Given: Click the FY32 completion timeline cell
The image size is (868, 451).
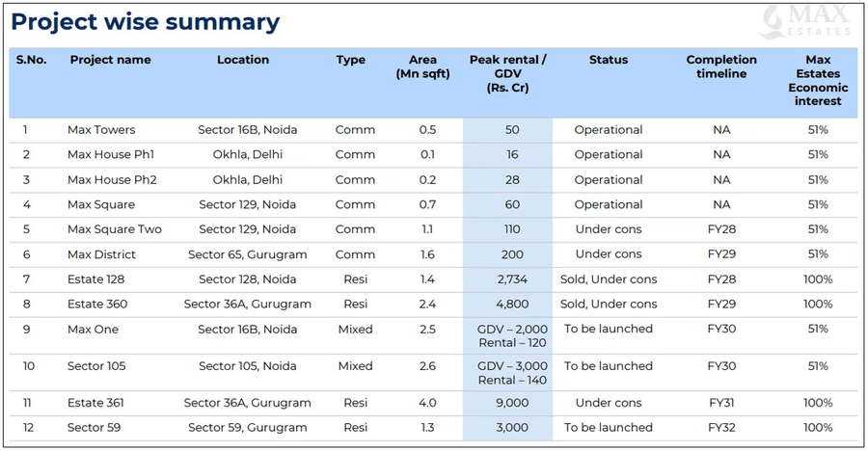Looking at the screenshot, I should coord(721,428).
